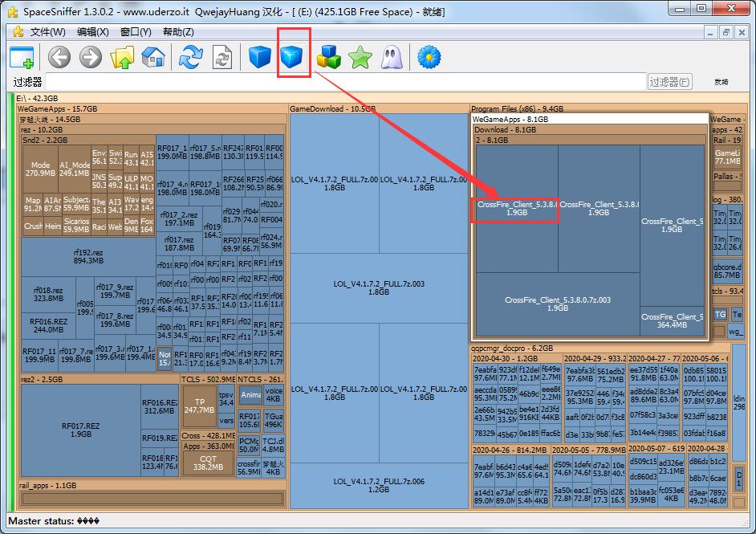The image size is (756, 534).
Task: Click the 过滤器(F) button
Action: coord(669,82)
